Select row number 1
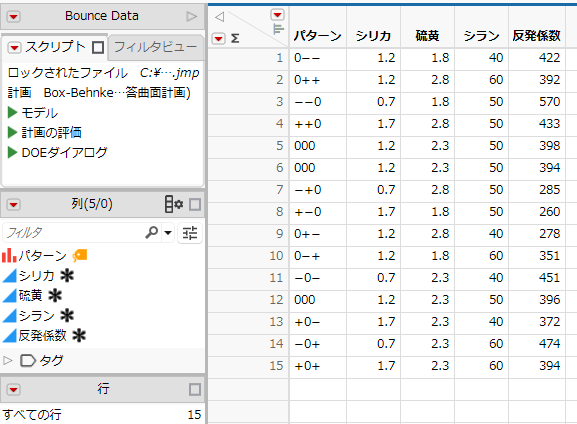 pyautogui.click(x=280, y=58)
